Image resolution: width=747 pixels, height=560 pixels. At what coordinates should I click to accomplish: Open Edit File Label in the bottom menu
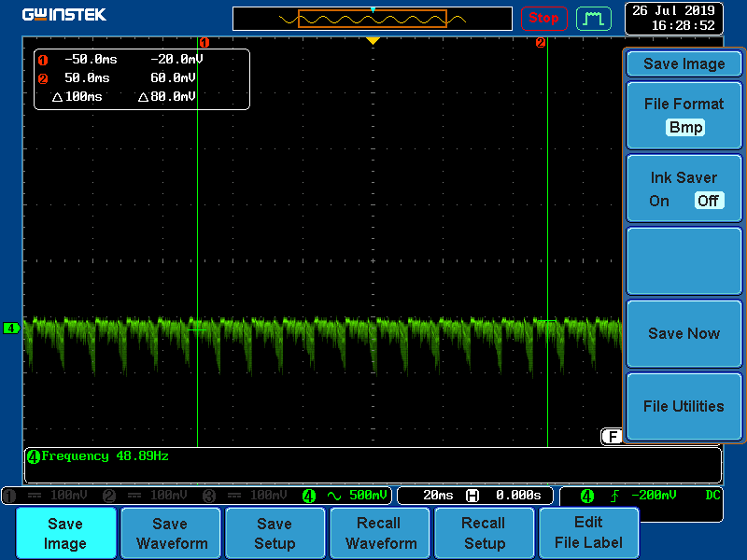[x=589, y=533]
